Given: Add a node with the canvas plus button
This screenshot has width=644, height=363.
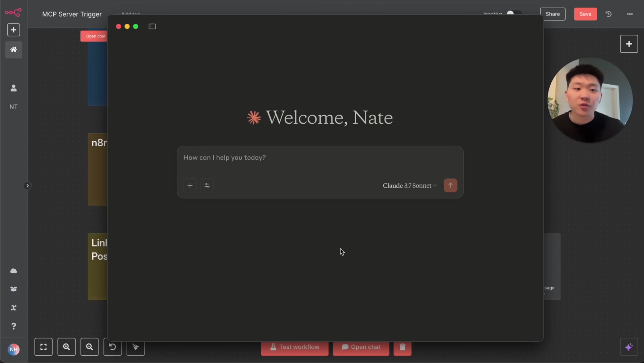Looking at the screenshot, I should [629, 44].
